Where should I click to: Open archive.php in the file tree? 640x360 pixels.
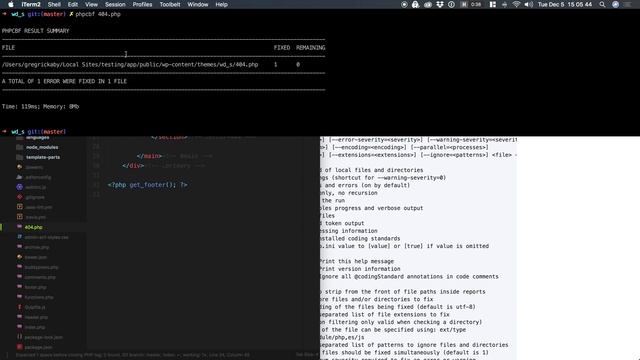click(37, 247)
